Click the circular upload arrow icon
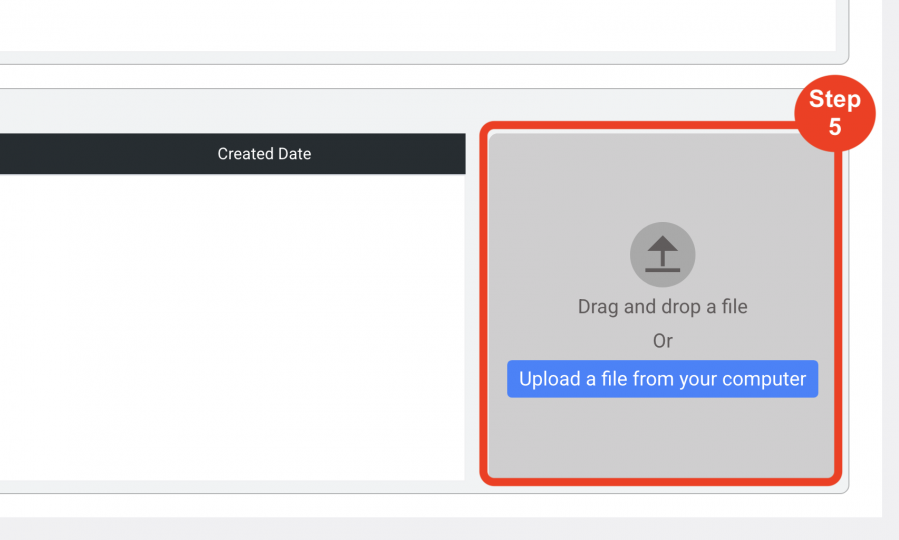The image size is (899, 540). pyautogui.click(x=662, y=255)
